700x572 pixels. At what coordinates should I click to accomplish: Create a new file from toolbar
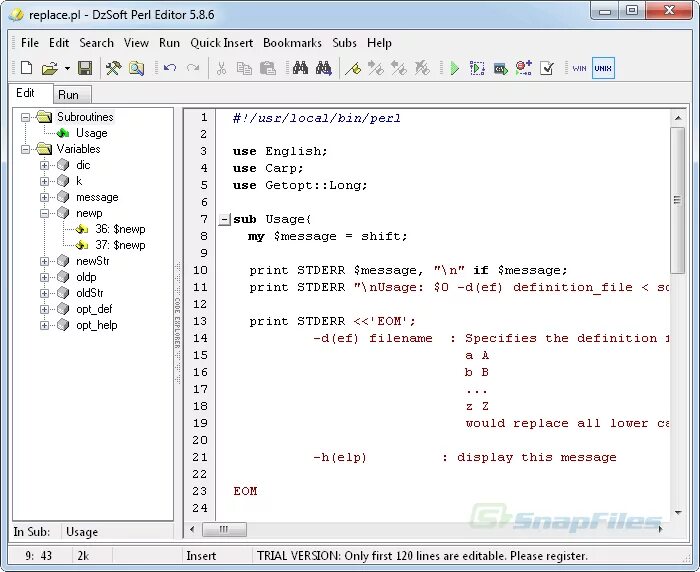point(26,68)
